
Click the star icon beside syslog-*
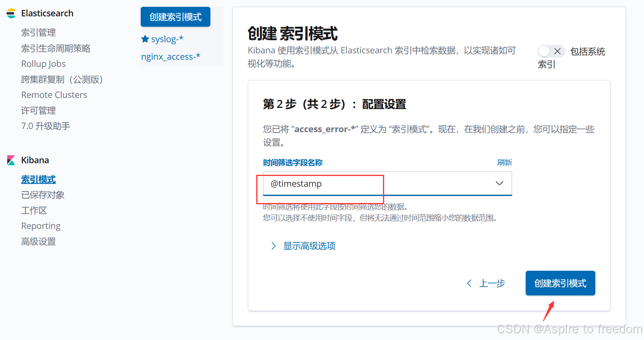pyautogui.click(x=145, y=39)
